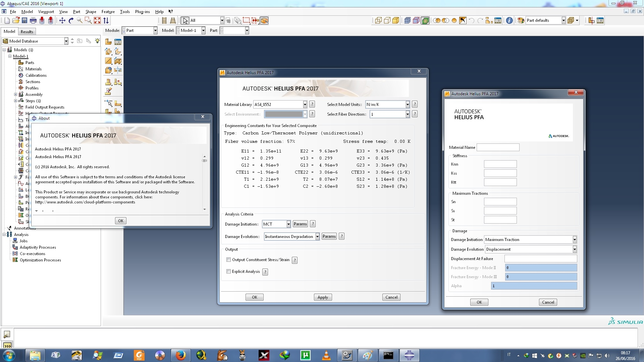Open the Damage Evolution dropdown
The height and width of the screenshot is (362, 644).
click(x=317, y=237)
